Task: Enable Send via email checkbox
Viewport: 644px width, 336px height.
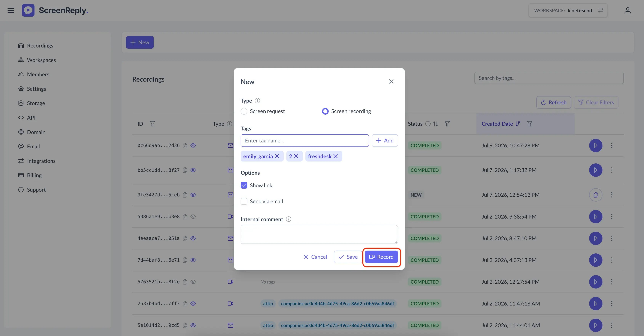Action: click(244, 201)
